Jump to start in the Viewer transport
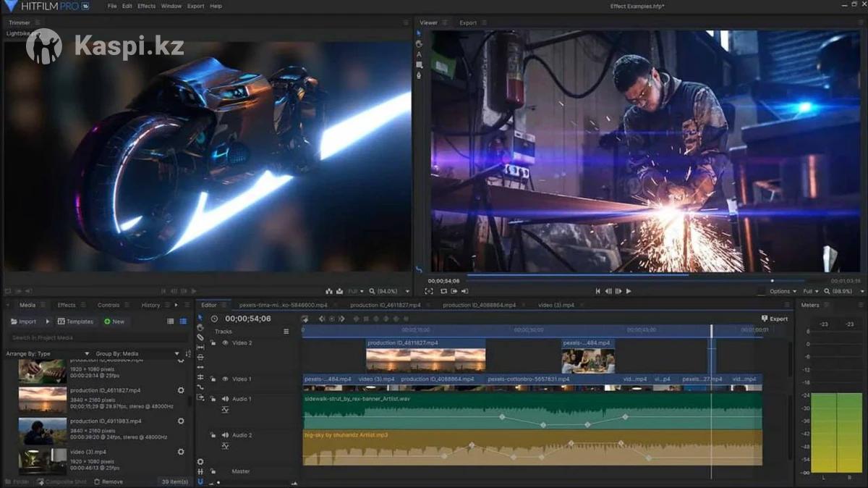868x488 pixels. coord(598,291)
